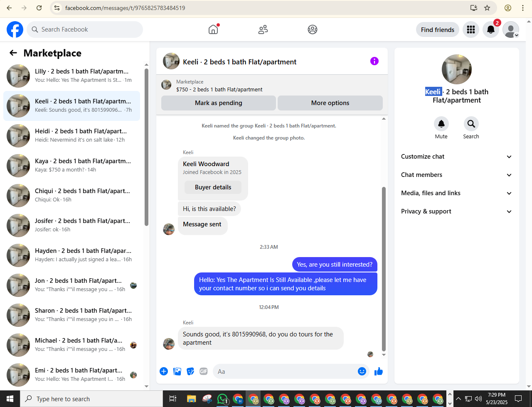This screenshot has width=532, height=407.
Task: Choose a GIF from the composer
Action: tap(203, 371)
